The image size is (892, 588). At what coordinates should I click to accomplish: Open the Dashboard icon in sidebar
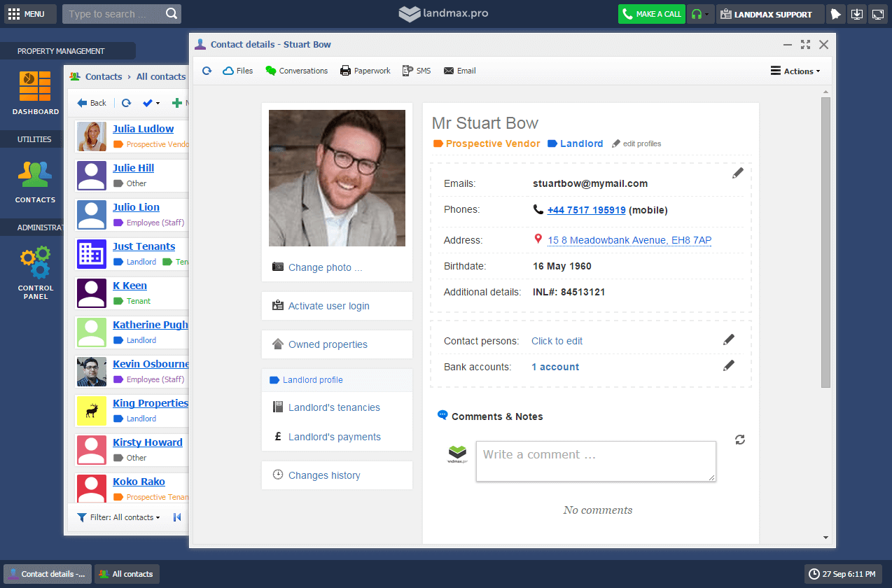35,87
